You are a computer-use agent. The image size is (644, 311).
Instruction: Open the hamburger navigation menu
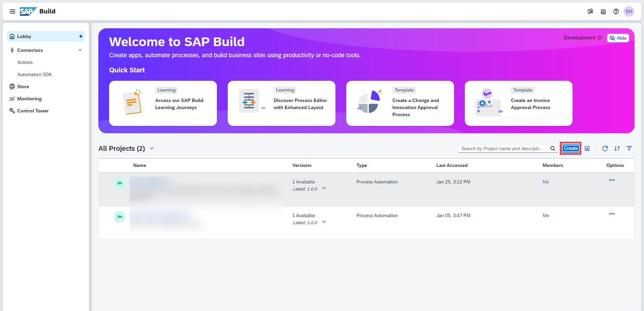[12, 11]
